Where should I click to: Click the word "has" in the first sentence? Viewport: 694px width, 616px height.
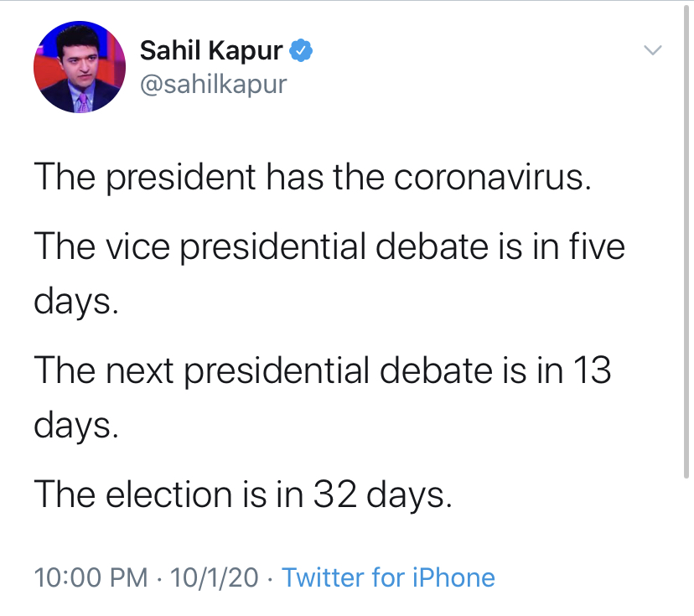point(296,179)
